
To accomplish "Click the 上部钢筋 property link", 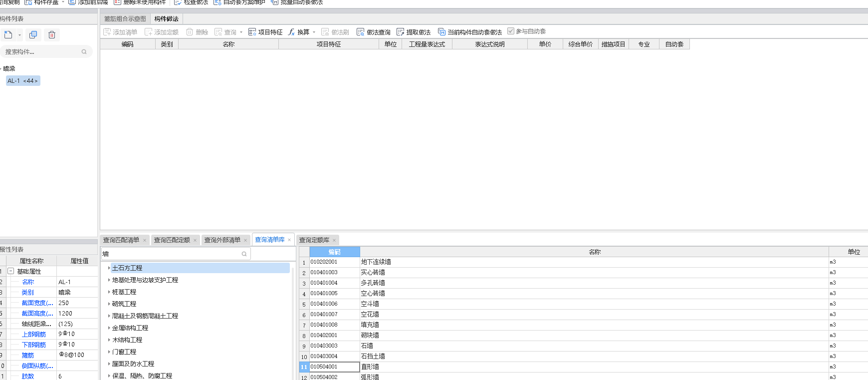I will tap(34, 335).
